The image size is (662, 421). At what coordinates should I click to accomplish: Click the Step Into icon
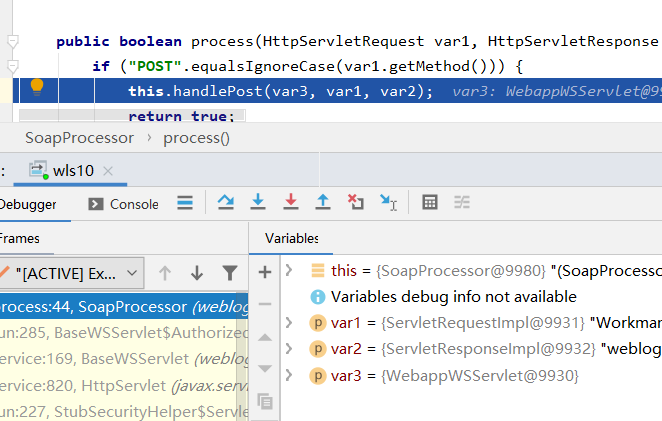pyautogui.click(x=258, y=203)
